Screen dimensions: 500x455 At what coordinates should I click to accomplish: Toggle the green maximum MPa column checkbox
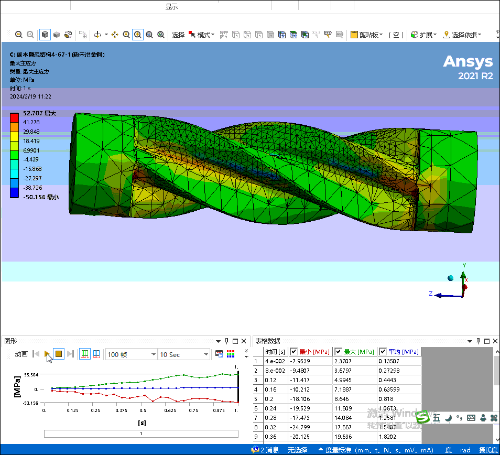pyautogui.click(x=338, y=351)
